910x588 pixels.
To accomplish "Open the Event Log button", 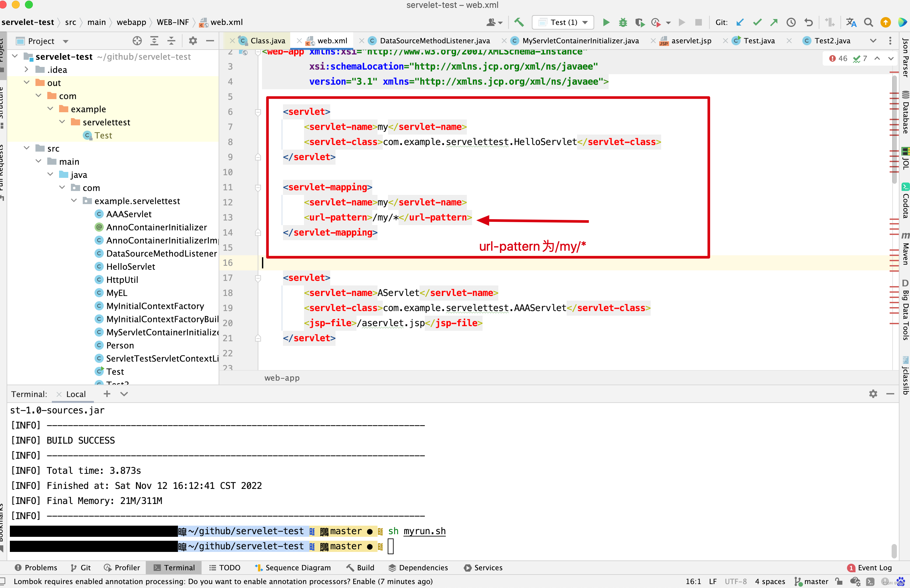I will pos(870,567).
